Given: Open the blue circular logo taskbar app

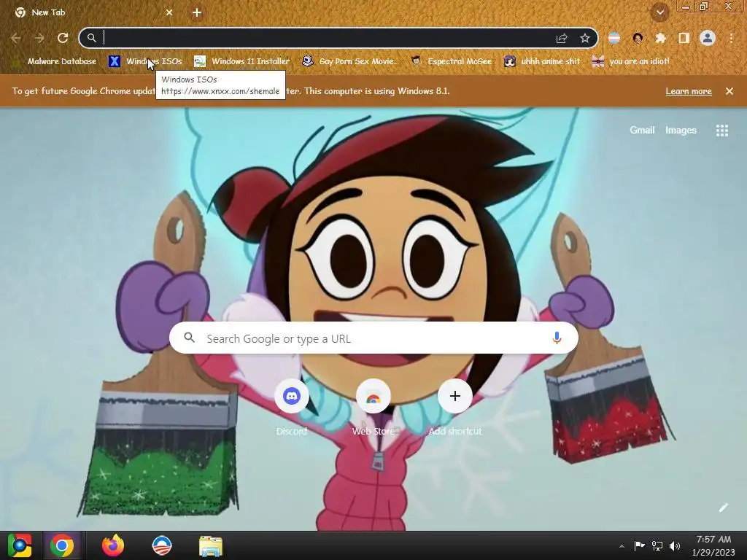Looking at the screenshot, I should (x=161, y=545).
